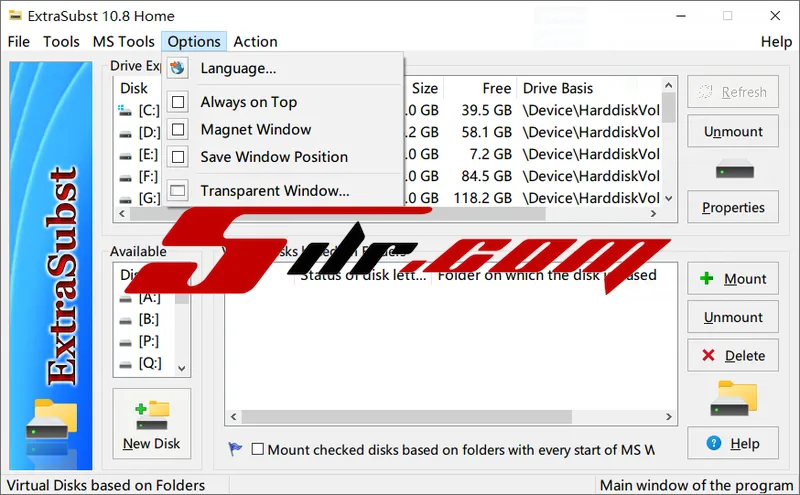Click the red X icon on Delete
The image size is (800, 495).
(x=708, y=355)
